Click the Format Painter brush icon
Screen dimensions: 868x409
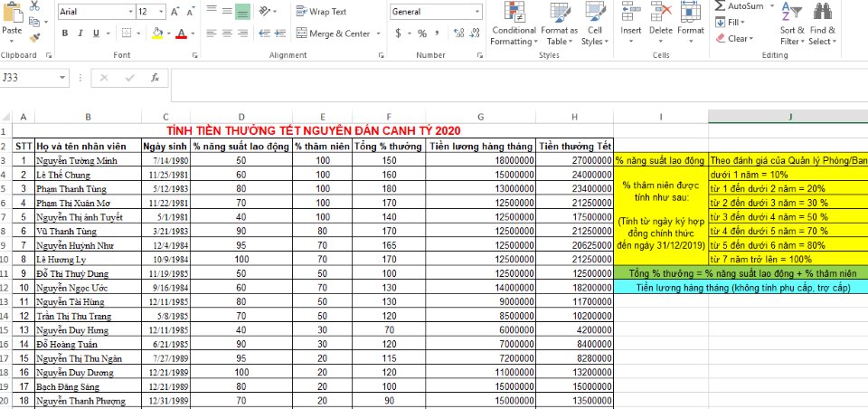34,38
